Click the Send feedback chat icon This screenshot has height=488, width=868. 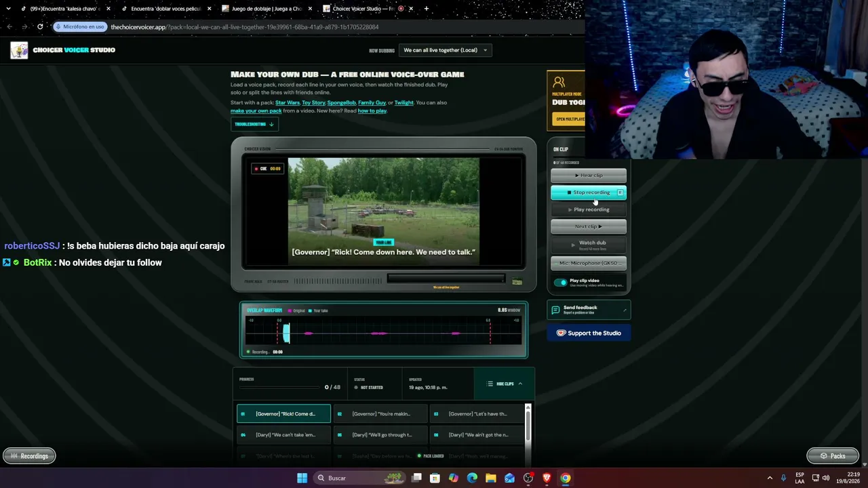point(555,310)
